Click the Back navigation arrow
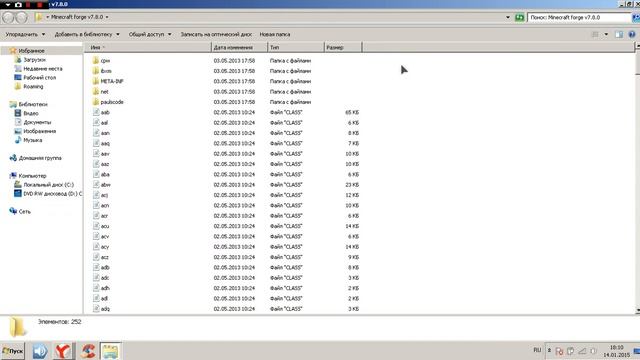The width and height of the screenshot is (640, 360). coord(8,17)
